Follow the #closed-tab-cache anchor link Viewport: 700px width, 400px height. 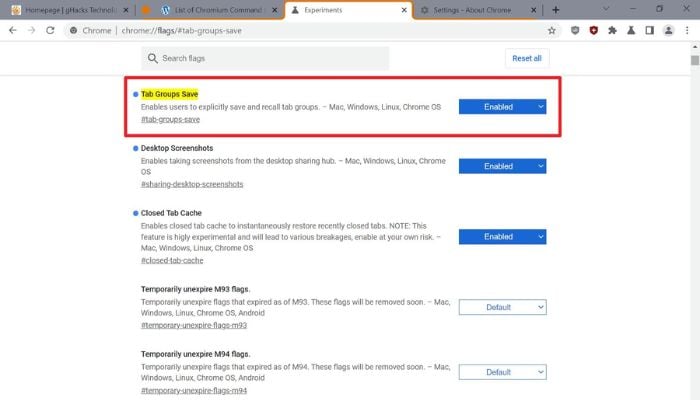(172, 260)
